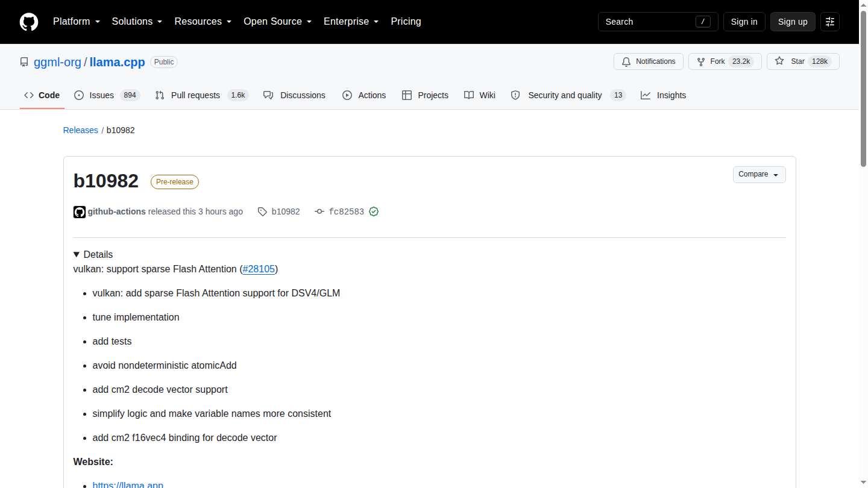Viewport: 868px width, 488px height.
Task: Select the Issues circle icon
Action: (79, 95)
